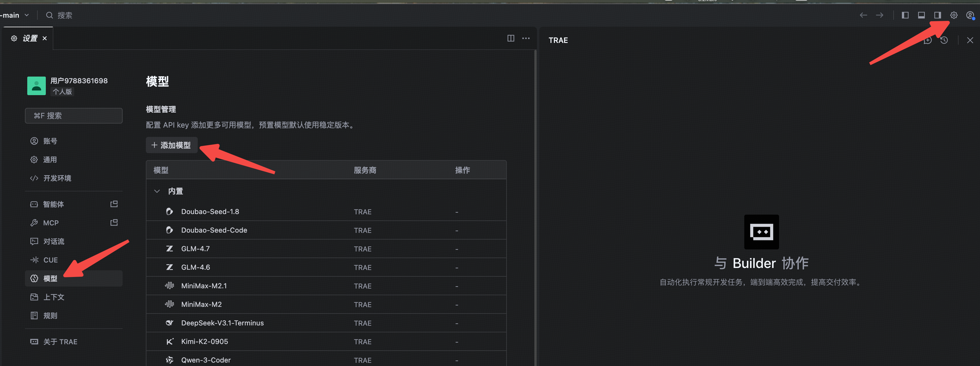Open chat history in TRAE panel
This screenshot has height=366, width=980.
point(944,40)
